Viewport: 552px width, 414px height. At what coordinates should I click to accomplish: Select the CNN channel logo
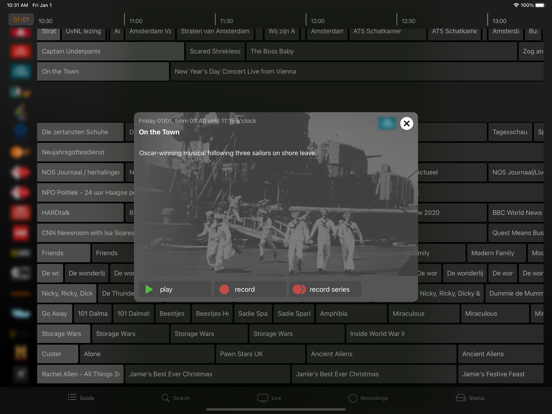[20, 233]
